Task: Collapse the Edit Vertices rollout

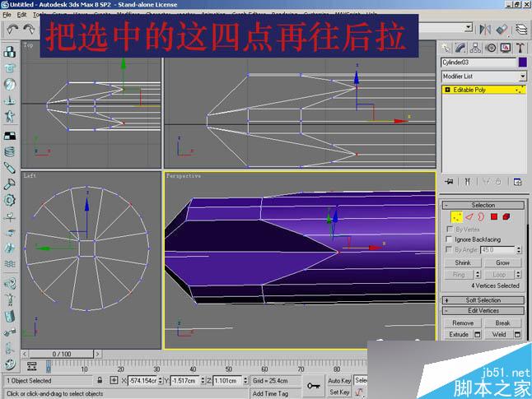Action: (x=483, y=310)
